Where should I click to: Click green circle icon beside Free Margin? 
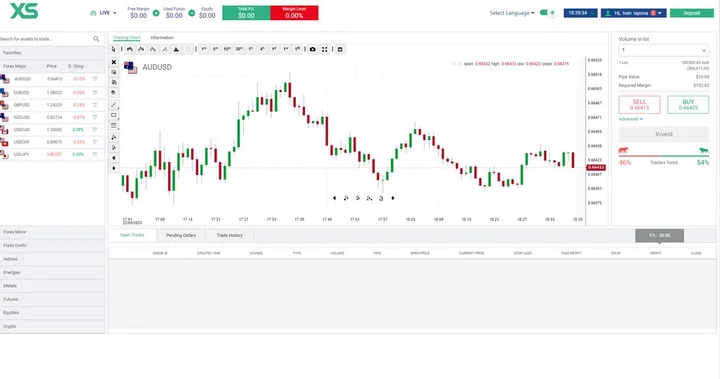[156, 13]
